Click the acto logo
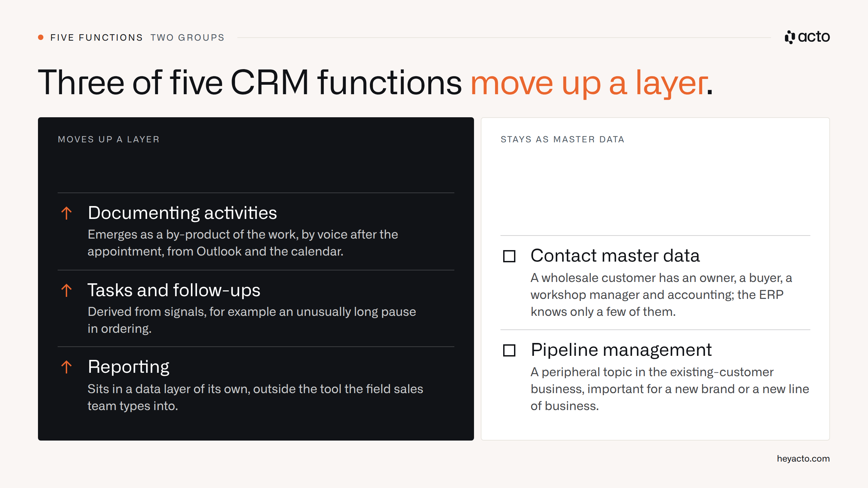The height and width of the screenshot is (488, 868). [807, 37]
